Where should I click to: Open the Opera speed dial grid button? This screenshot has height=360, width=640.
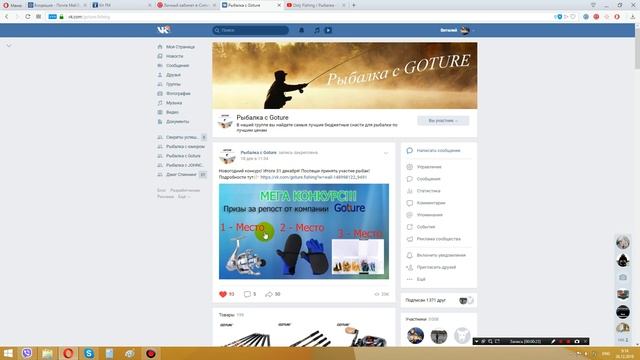tap(38, 17)
